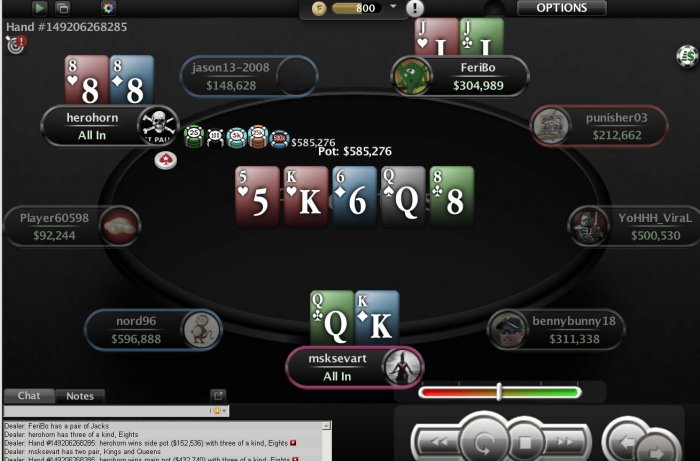Pop out the chat window icon

click(x=218, y=395)
